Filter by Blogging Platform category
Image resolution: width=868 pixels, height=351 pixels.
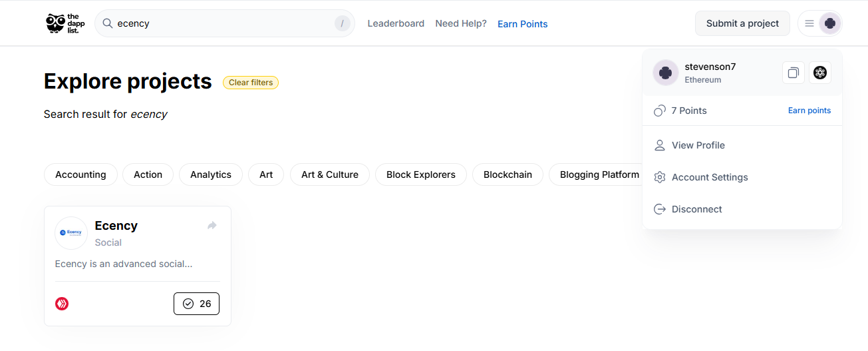click(596, 175)
